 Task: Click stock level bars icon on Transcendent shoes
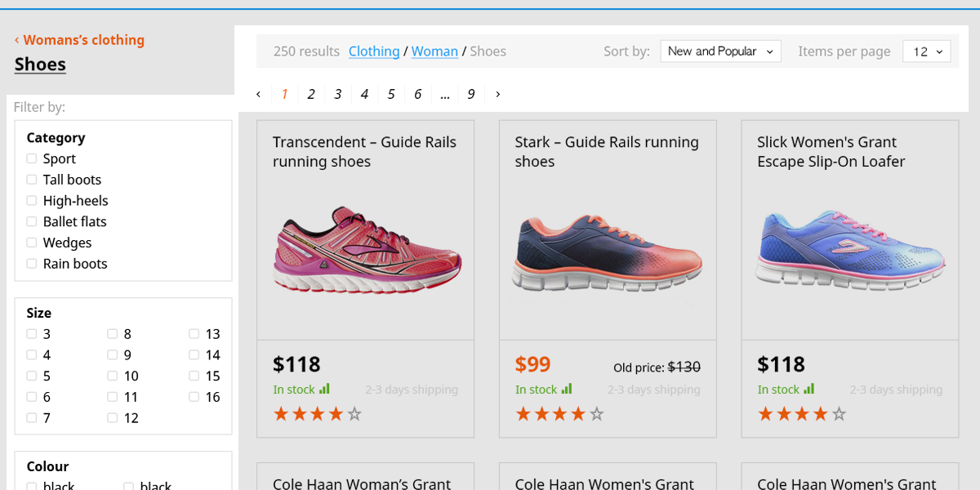[x=324, y=389]
